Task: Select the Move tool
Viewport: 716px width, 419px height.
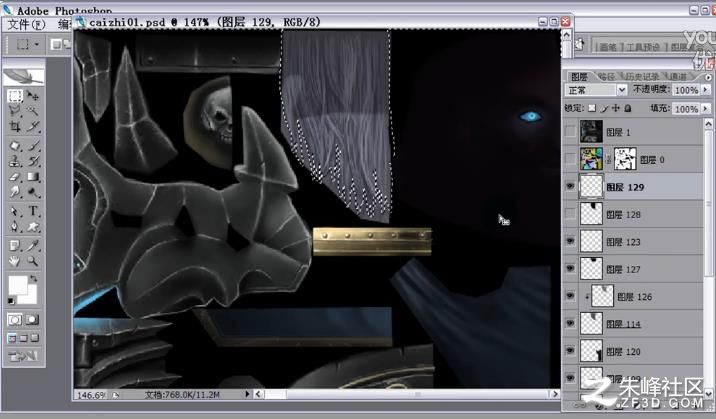Action: pos(32,96)
